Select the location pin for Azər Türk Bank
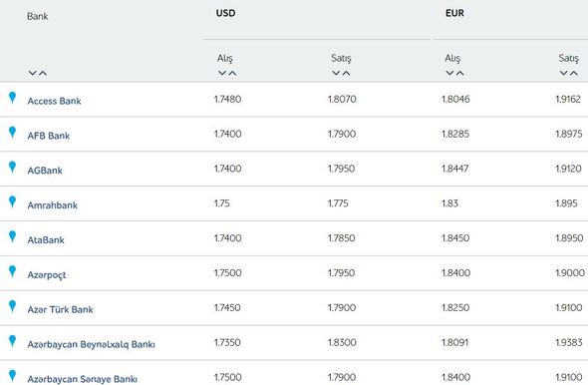 (x=12, y=306)
